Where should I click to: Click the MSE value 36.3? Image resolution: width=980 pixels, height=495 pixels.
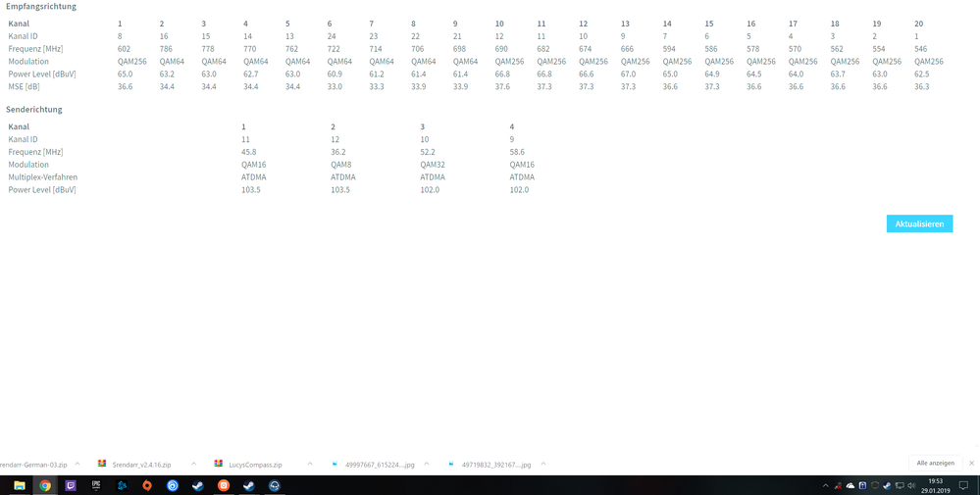(922, 86)
